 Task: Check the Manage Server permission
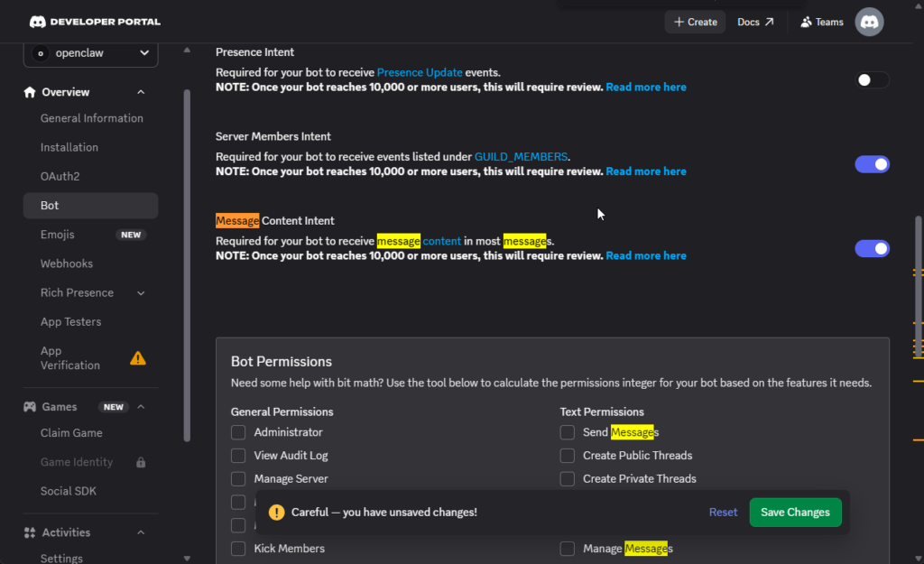point(238,478)
